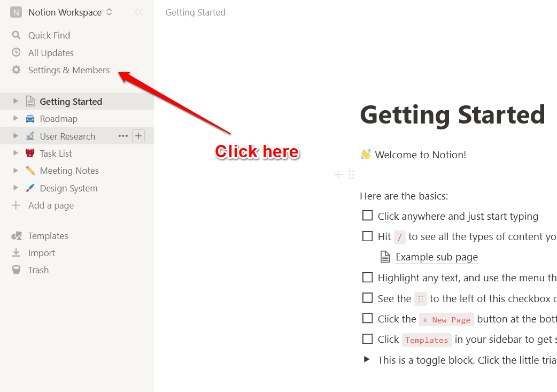The width and height of the screenshot is (557, 392).
Task: Click the red 'Templates' inline code text
Action: pos(427,340)
